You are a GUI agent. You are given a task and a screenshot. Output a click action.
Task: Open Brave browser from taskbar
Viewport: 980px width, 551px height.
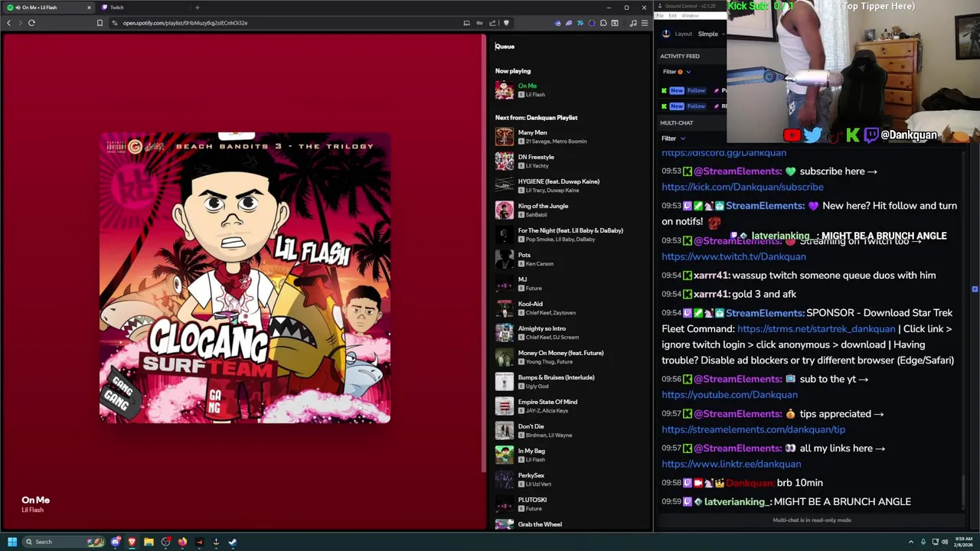point(132,542)
